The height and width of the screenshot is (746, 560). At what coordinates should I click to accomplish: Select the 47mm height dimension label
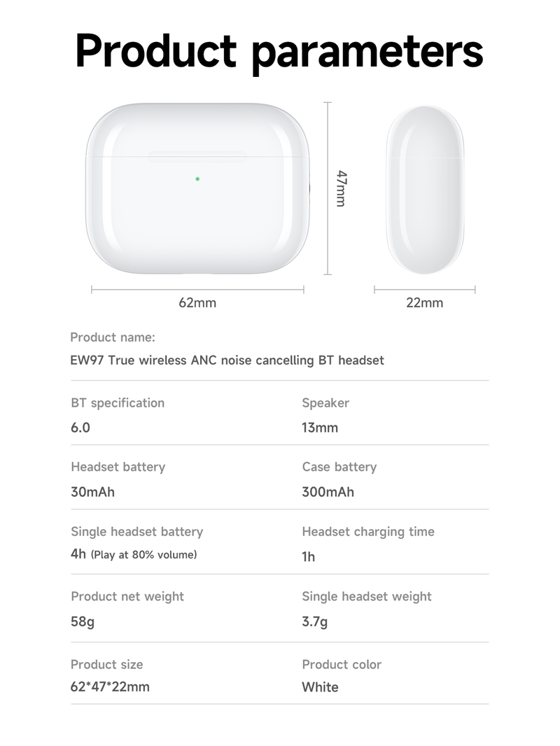pos(341,188)
